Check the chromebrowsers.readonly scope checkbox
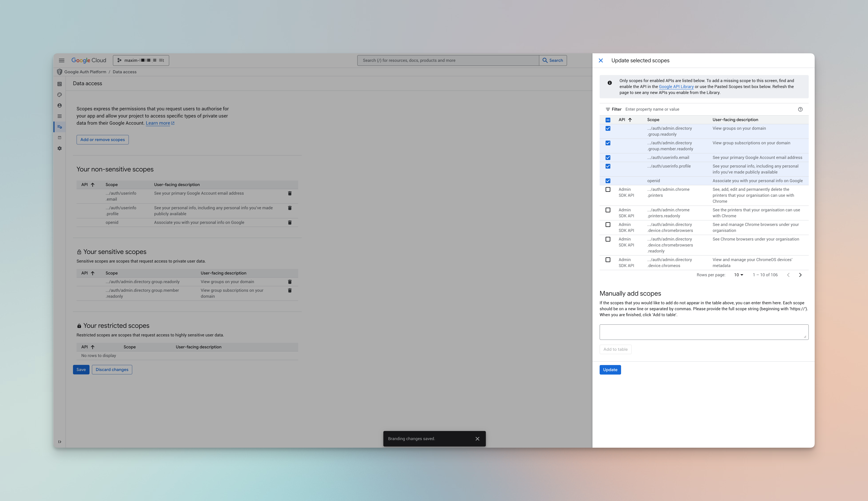Viewport: 868px width, 501px height. point(608,239)
